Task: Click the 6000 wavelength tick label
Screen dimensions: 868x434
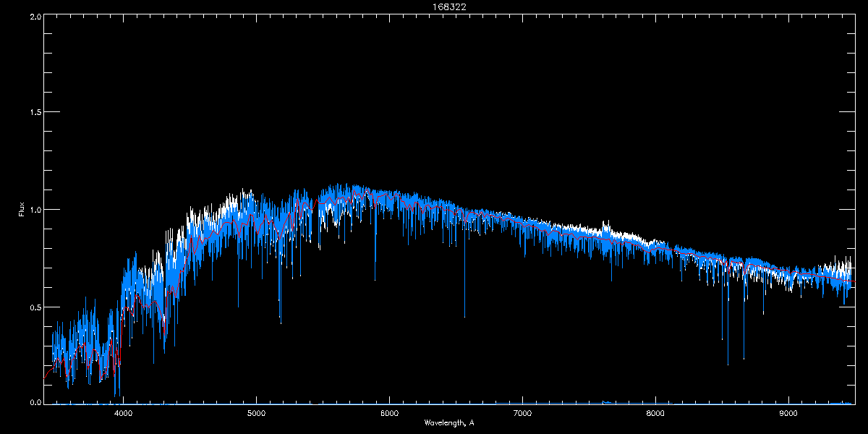Action: tap(389, 414)
